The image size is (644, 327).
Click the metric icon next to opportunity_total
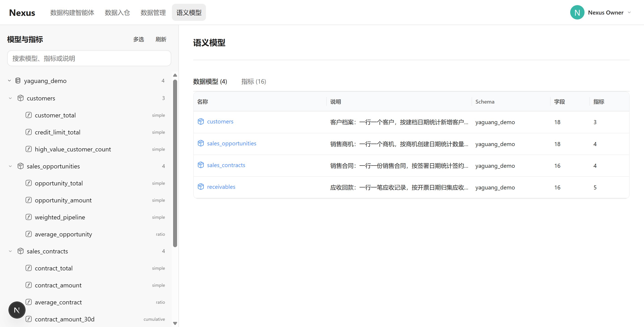coord(28,183)
